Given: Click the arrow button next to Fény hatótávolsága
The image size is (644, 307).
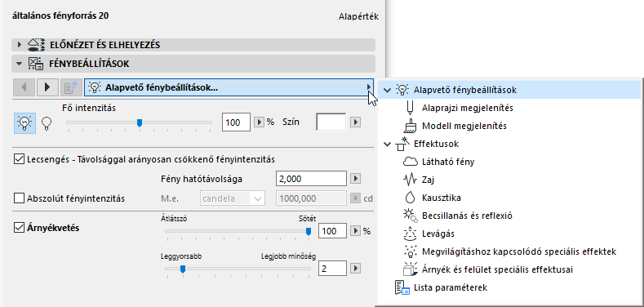Looking at the screenshot, I should (x=357, y=179).
